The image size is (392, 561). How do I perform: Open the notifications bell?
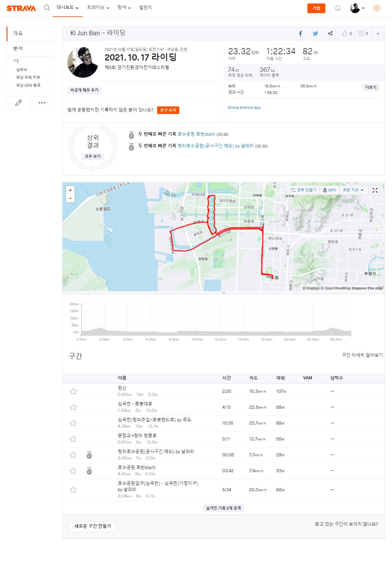click(x=337, y=8)
